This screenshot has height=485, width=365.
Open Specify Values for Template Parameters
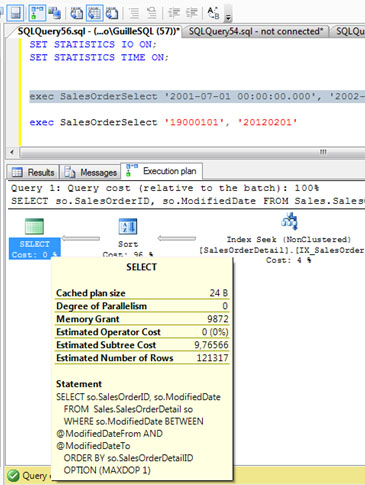coord(213,13)
